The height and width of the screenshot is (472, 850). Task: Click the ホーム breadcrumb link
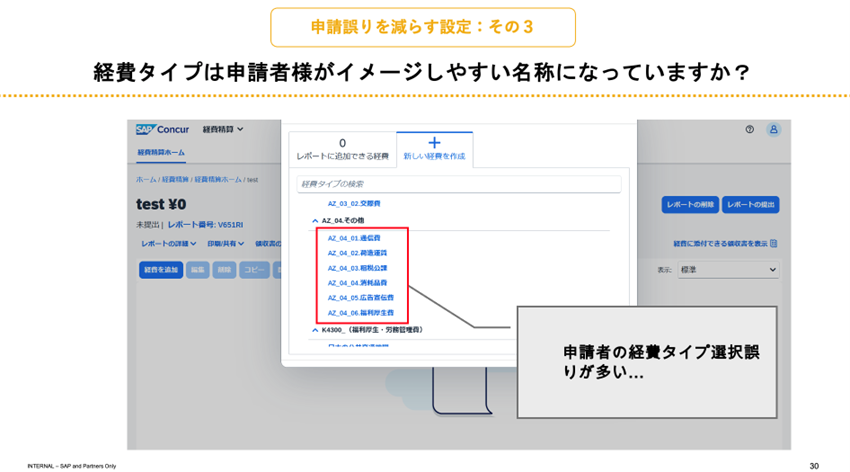click(146, 180)
